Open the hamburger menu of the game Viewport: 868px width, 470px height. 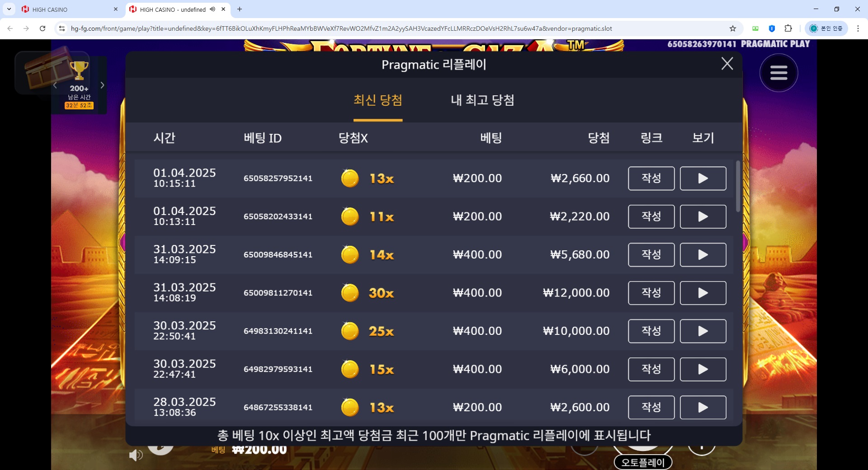(778, 73)
